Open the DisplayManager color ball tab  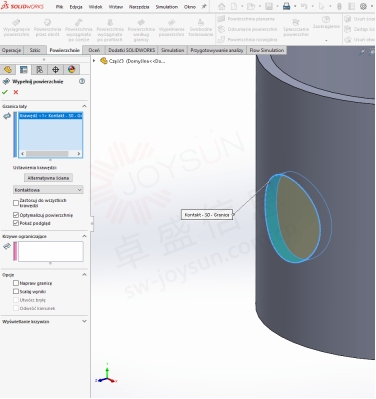(71, 69)
